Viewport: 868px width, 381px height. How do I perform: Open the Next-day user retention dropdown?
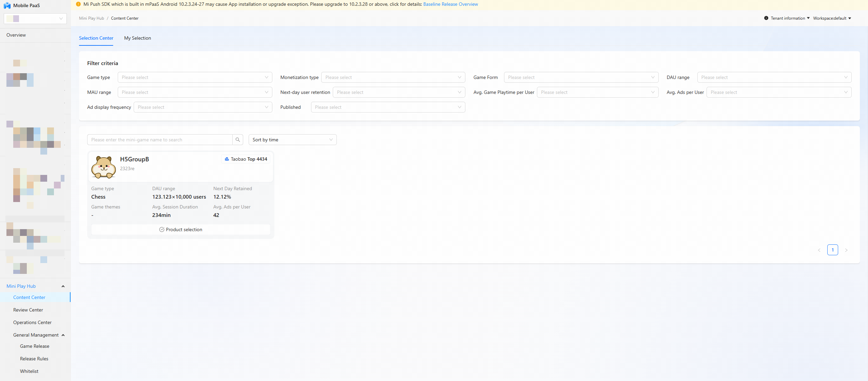pos(399,92)
